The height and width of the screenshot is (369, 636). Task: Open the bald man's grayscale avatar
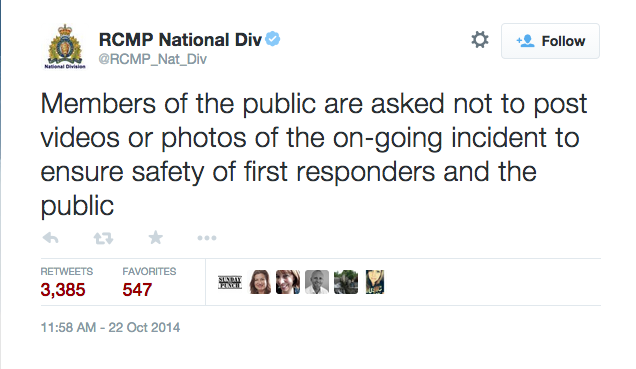coord(317,282)
